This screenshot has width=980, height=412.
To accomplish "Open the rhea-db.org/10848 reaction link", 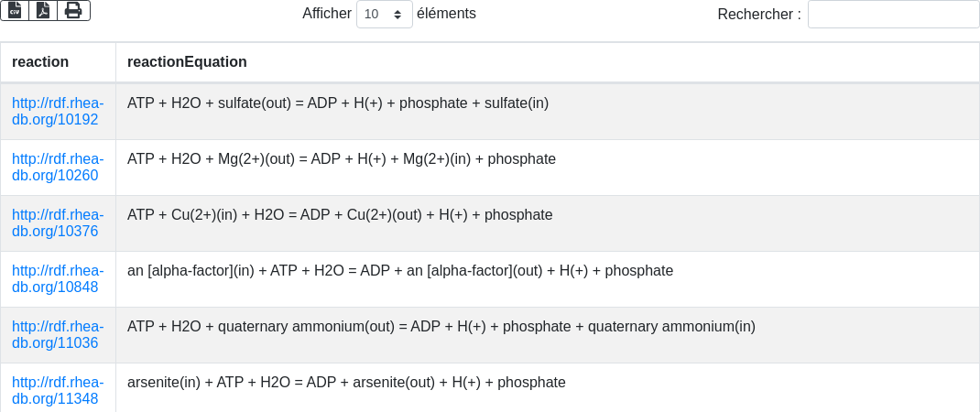I will 57,278.
